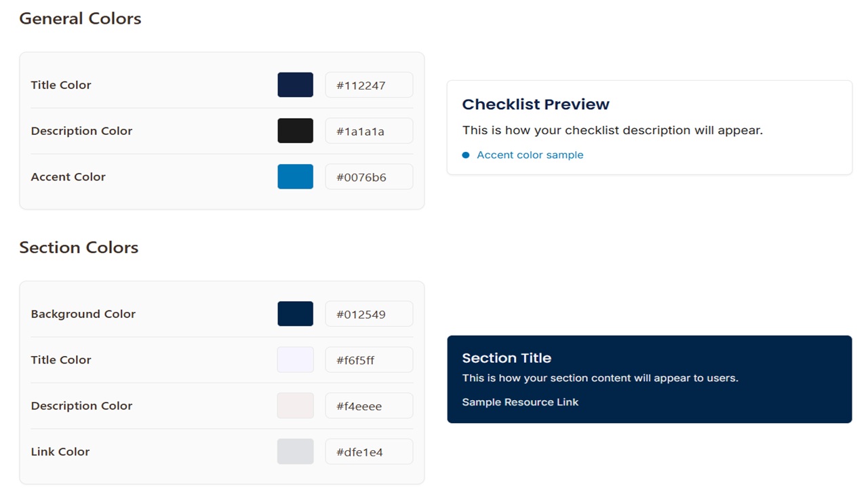Viewport: 868px width, 495px height.
Task: Open the Title Color picker swatch
Action: coord(295,84)
